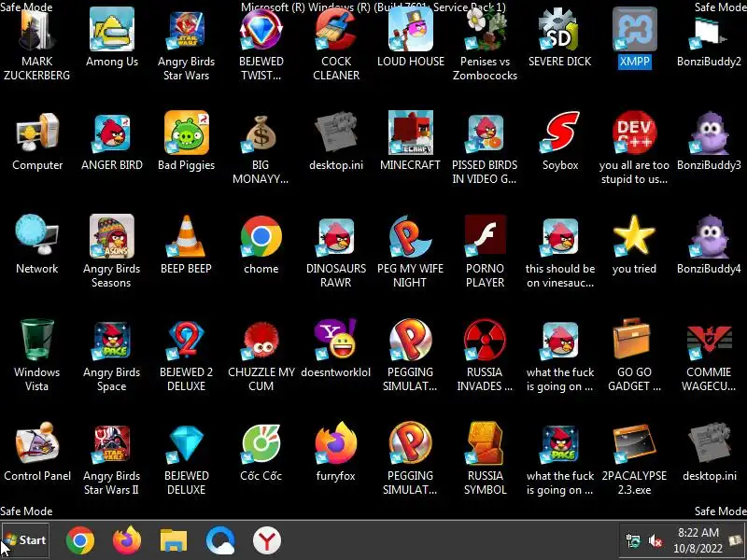
Task: Open the Start menu
Action: tap(26, 540)
